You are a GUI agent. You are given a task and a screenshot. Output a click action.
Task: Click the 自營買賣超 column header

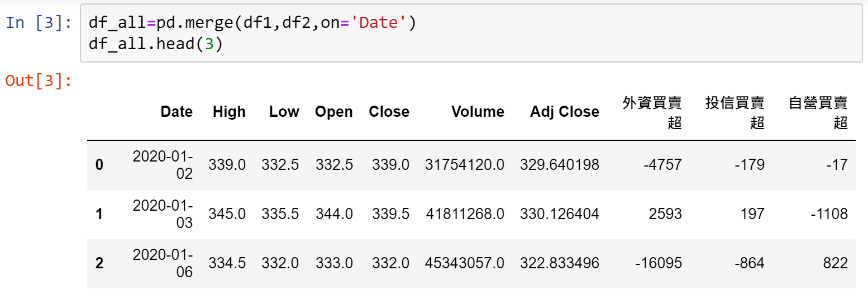818,112
